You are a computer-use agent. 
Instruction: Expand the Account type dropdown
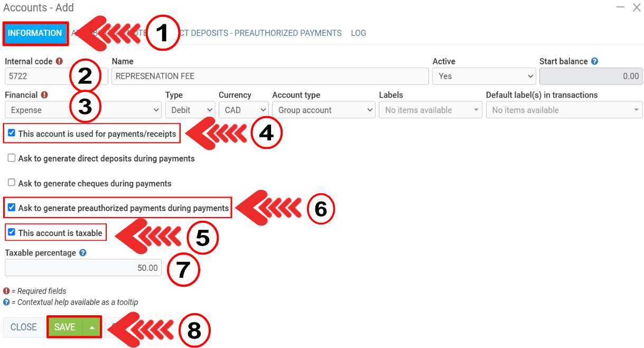tap(323, 110)
